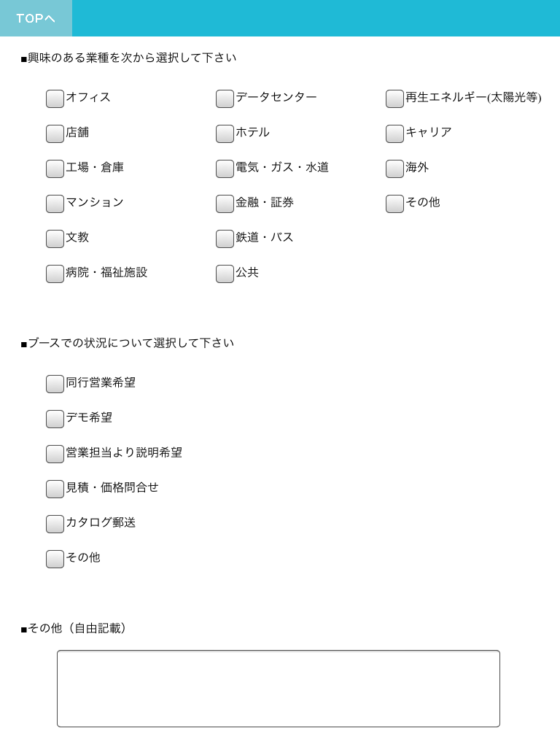
Task: Check the 公共 checkbox
Action: tap(225, 274)
